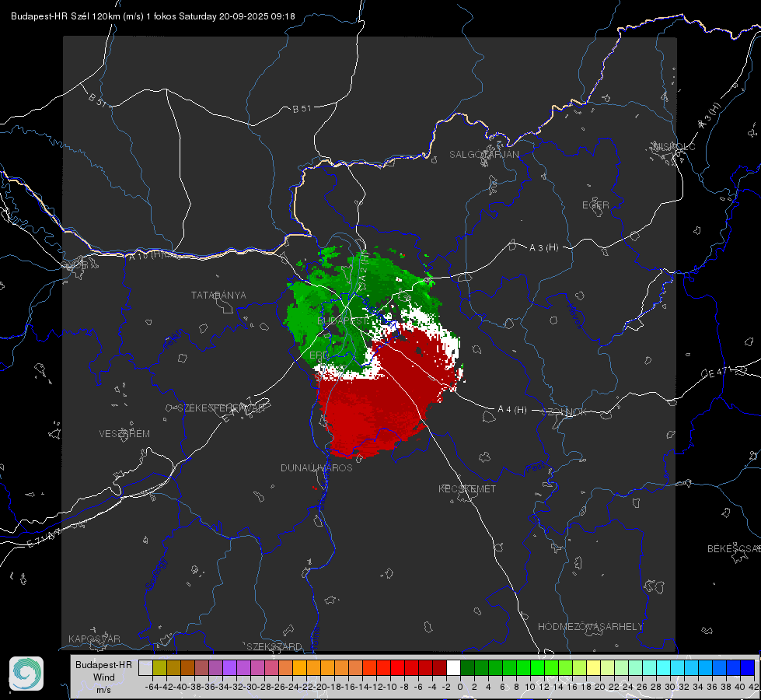Click the SZOLNOK city label

pos(564,412)
